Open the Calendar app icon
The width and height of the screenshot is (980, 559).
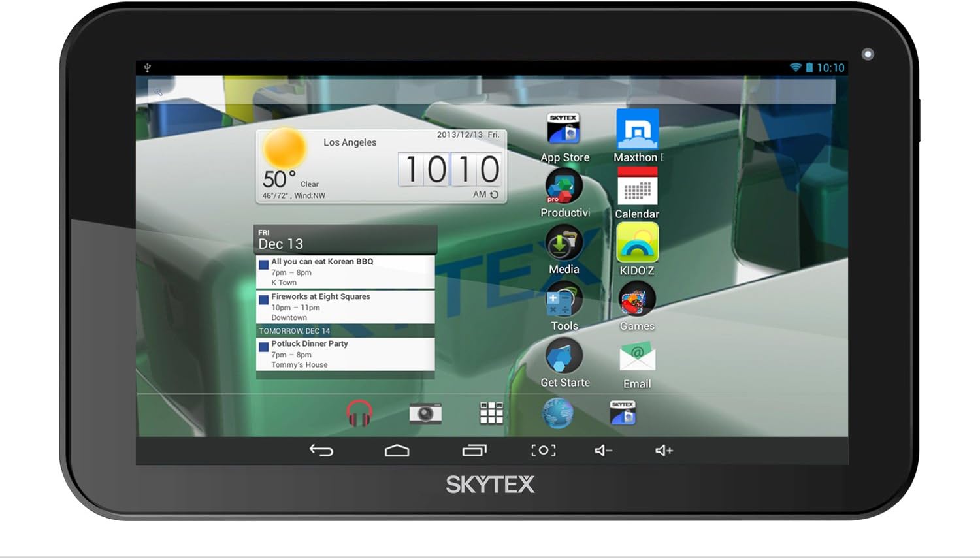tap(637, 186)
